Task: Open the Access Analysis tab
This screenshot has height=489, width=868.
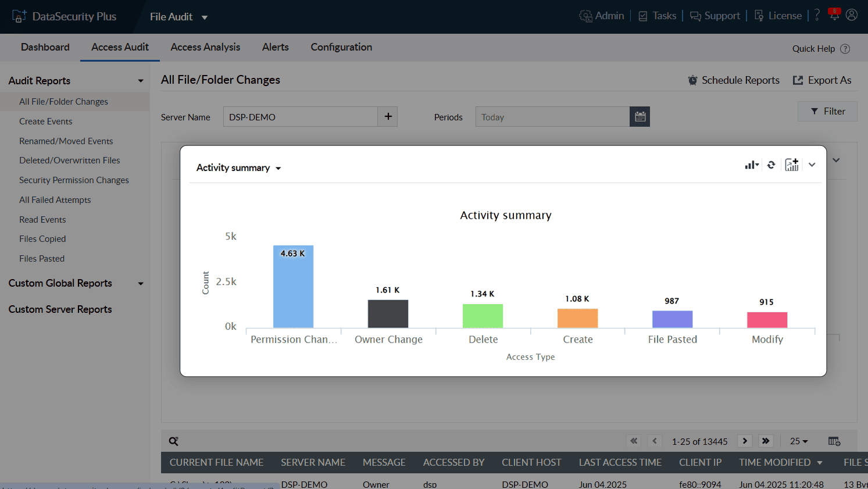Action: tap(205, 47)
